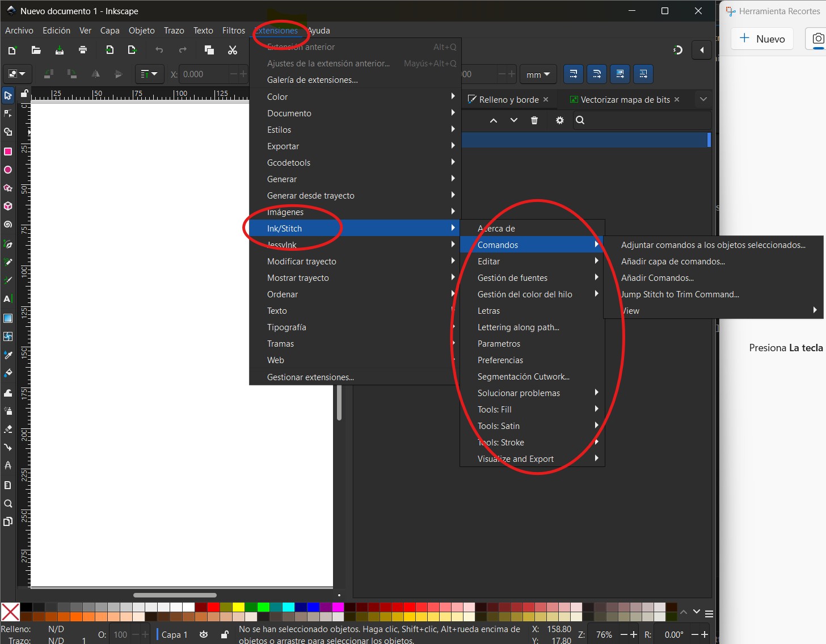Select the Node editing tool

[x=8, y=113]
